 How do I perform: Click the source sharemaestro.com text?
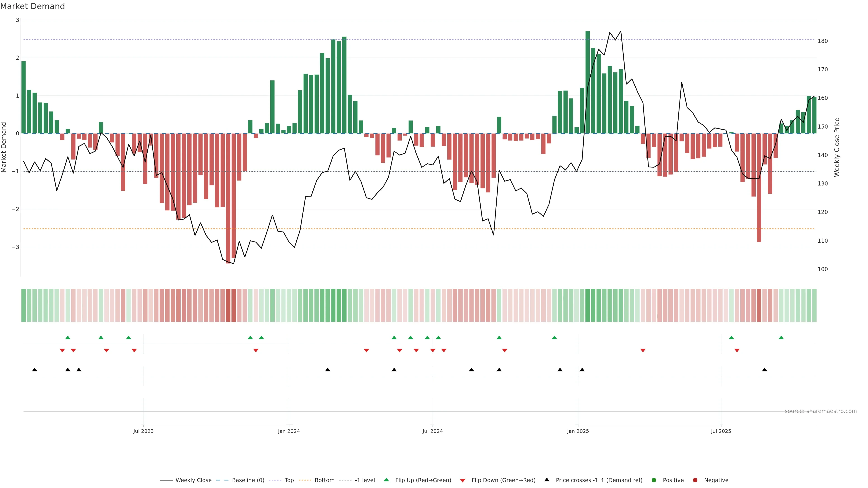click(821, 411)
